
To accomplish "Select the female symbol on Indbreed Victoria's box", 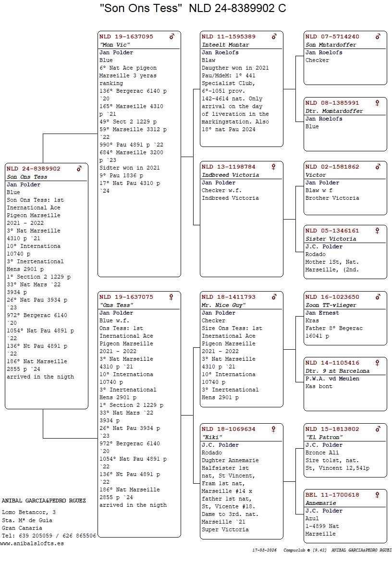I will point(273,167).
